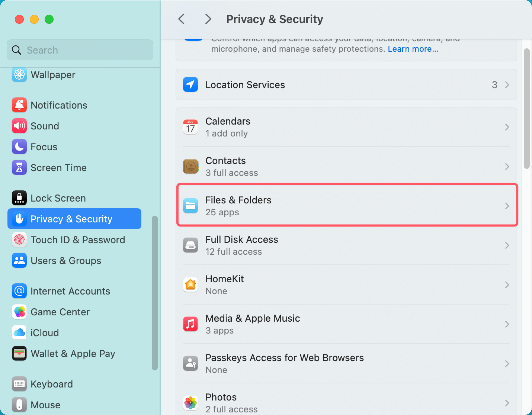
Task: Open the HomeKit disclosure chevron
Action: pos(507,284)
